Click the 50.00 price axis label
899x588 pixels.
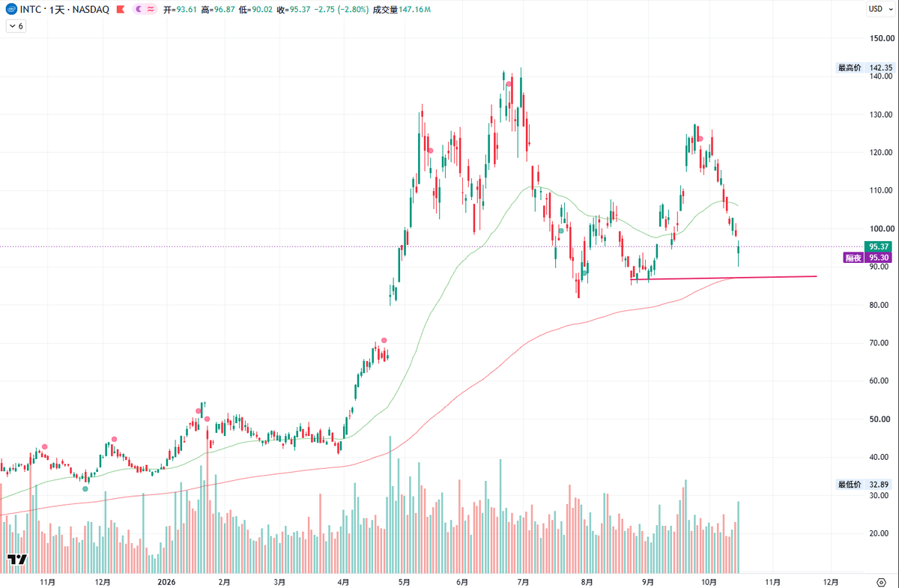(881, 419)
